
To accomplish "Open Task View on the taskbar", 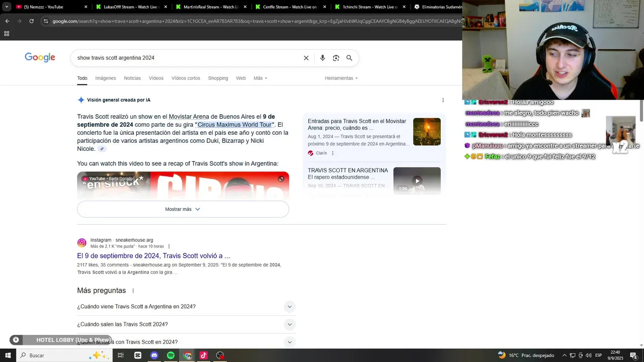I will (x=121, y=355).
